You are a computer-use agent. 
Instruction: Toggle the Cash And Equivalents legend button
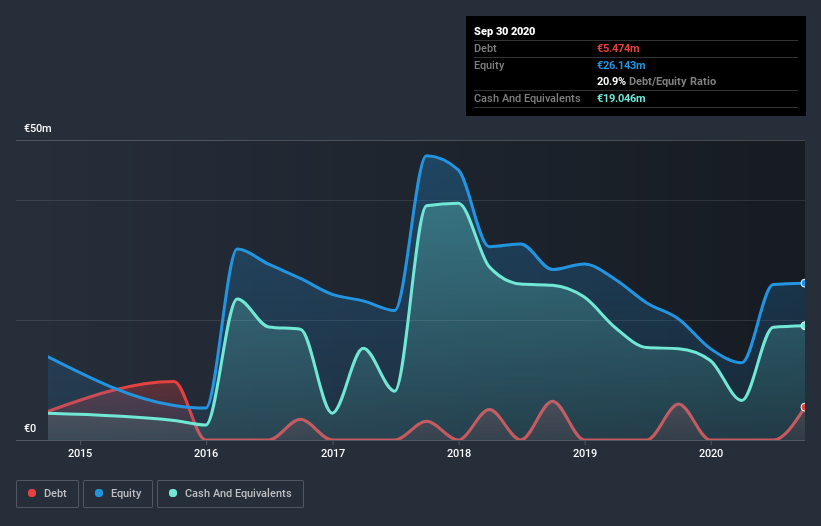click(230, 494)
